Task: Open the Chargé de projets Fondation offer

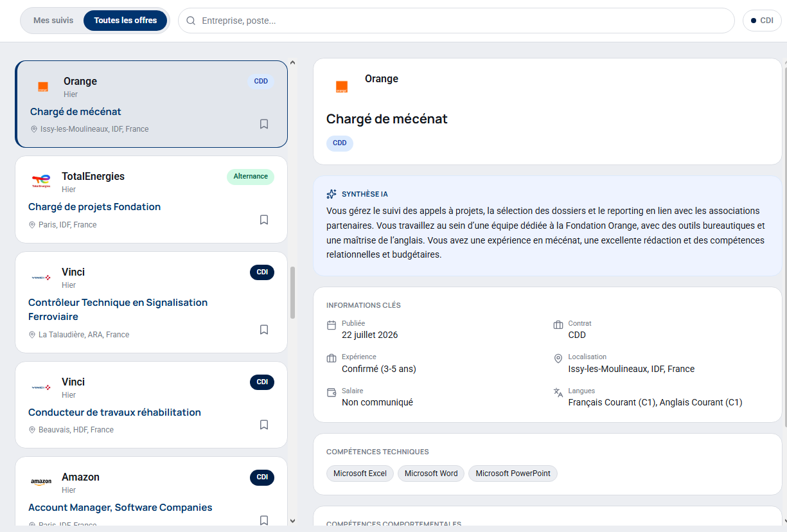Action: coord(94,207)
